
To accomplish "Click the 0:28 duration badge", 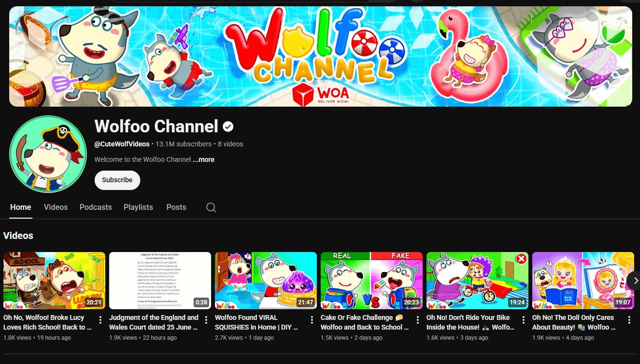I will pos(201,302).
